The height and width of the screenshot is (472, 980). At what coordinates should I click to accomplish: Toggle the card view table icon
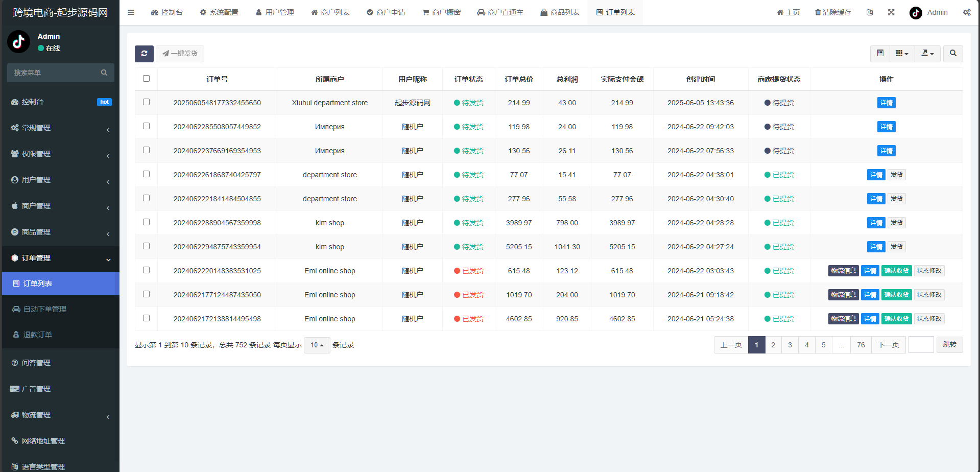[880, 54]
